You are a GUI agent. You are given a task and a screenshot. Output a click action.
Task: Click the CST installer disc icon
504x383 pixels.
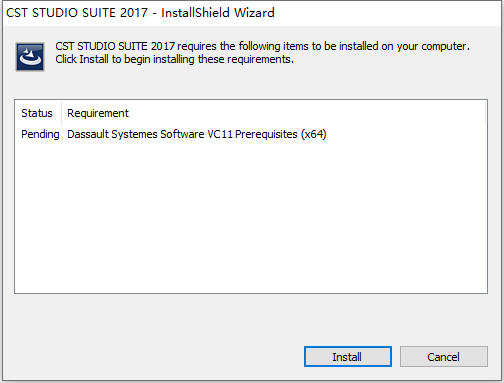point(30,57)
